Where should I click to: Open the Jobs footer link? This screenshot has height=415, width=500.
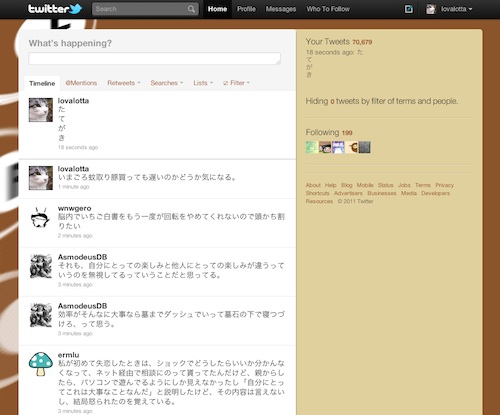(404, 185)
